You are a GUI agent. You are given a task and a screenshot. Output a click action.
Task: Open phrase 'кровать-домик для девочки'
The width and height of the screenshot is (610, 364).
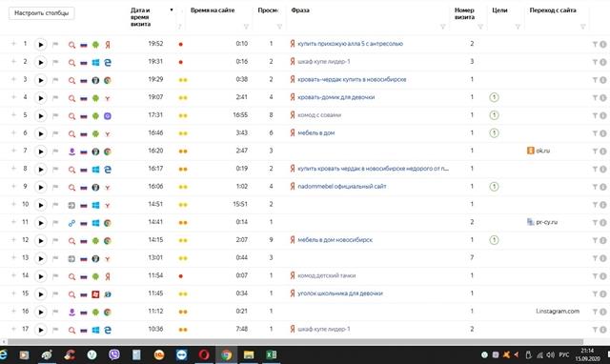[335, 97]
